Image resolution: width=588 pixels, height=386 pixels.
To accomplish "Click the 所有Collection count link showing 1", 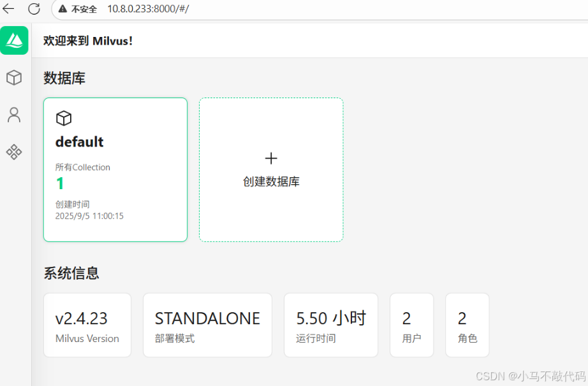I will tap(60, 183).
